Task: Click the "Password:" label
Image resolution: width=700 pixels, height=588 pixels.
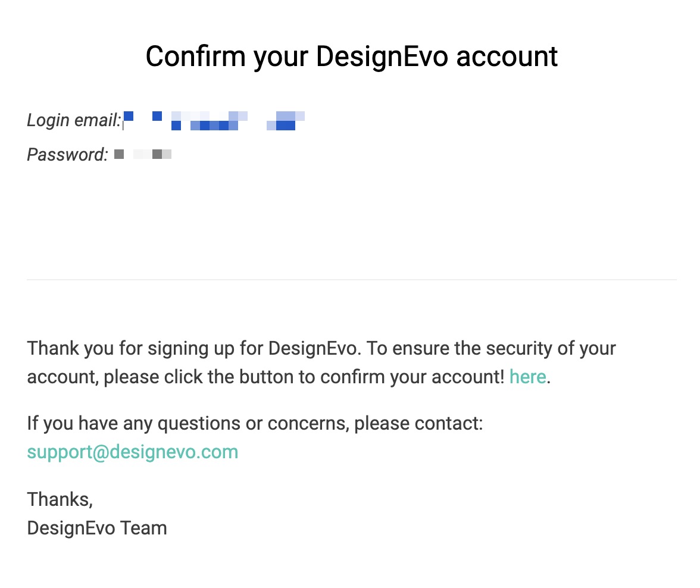Action: (x=67, y=155)
